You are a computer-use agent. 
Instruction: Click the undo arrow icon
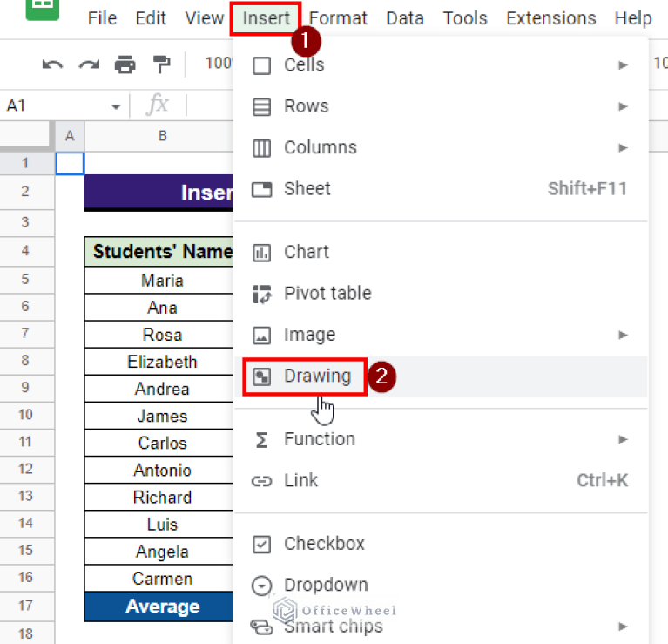[53, 64]
